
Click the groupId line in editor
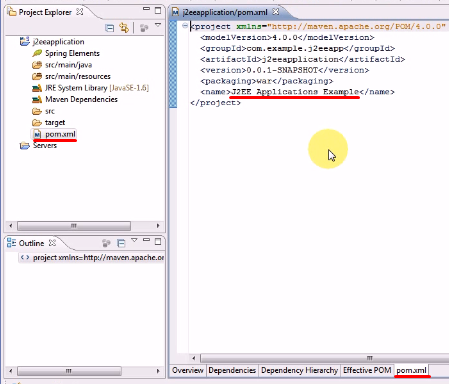tap(298, 48)
